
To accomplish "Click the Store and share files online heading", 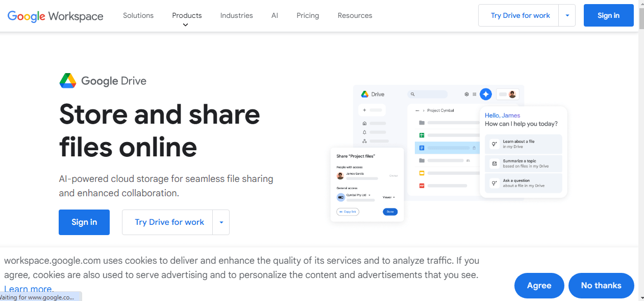I will coord(160,130).
